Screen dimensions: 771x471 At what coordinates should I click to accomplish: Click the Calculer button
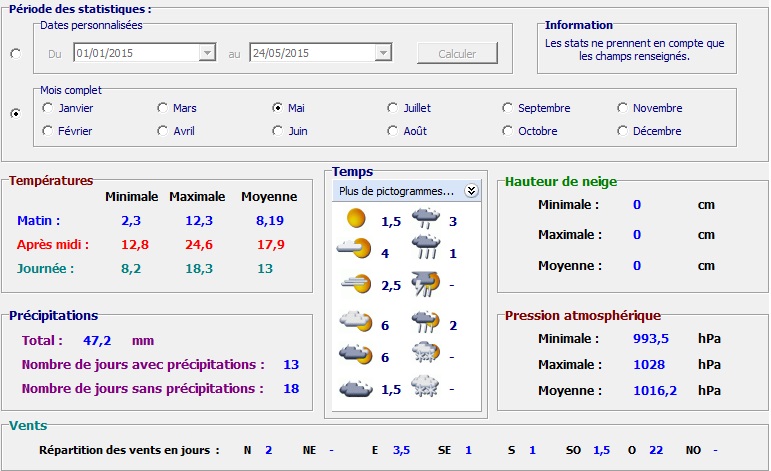coord(457,53)
